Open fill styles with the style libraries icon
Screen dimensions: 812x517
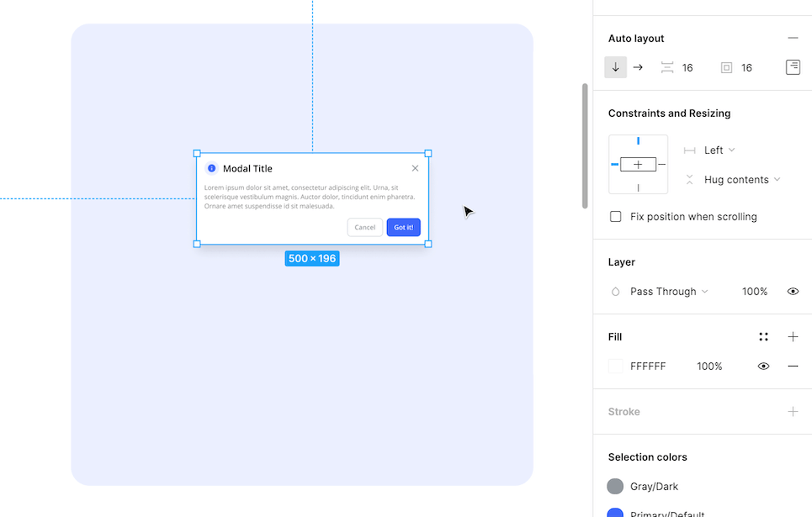pos(763,336)
